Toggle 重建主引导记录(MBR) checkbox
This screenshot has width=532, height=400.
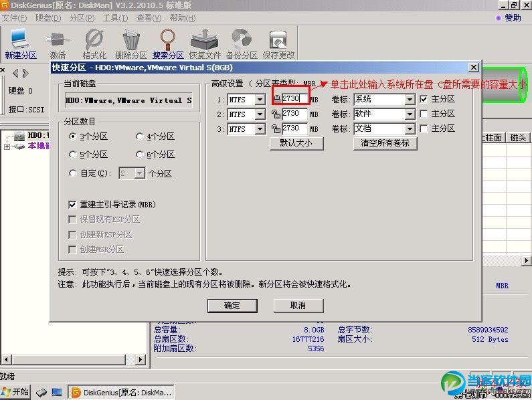click(72, 205)
